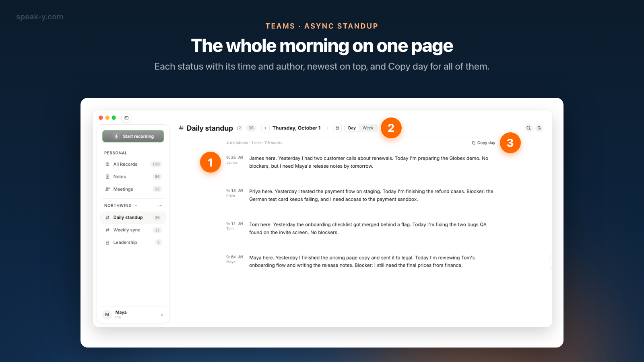Open All Records in sidebar
This screenshot has width=644, height=362.
(133, 164)
